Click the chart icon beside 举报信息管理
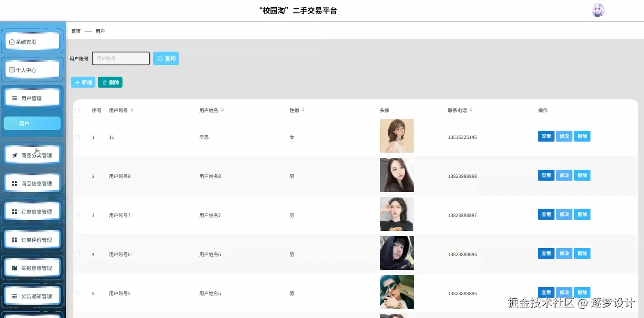The height and width of the screenshot is (318, 644). pyautogui.click(x=15, y=268)
